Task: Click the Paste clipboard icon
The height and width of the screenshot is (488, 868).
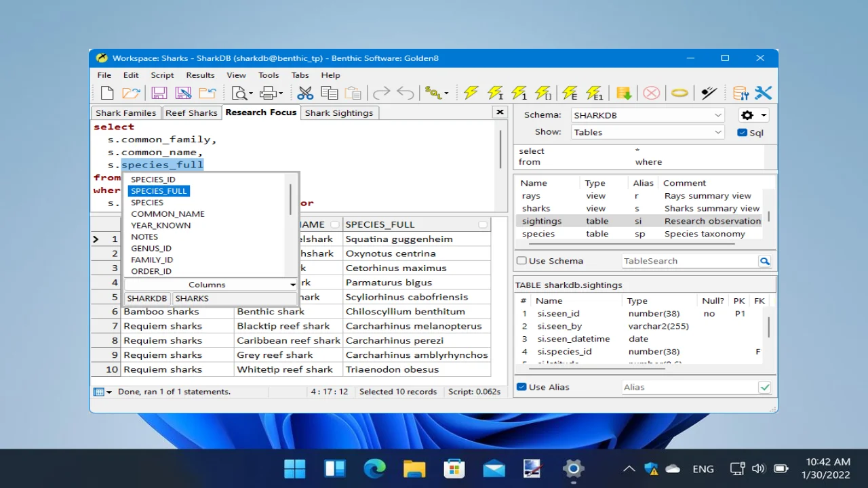Action: pos(353,93)
